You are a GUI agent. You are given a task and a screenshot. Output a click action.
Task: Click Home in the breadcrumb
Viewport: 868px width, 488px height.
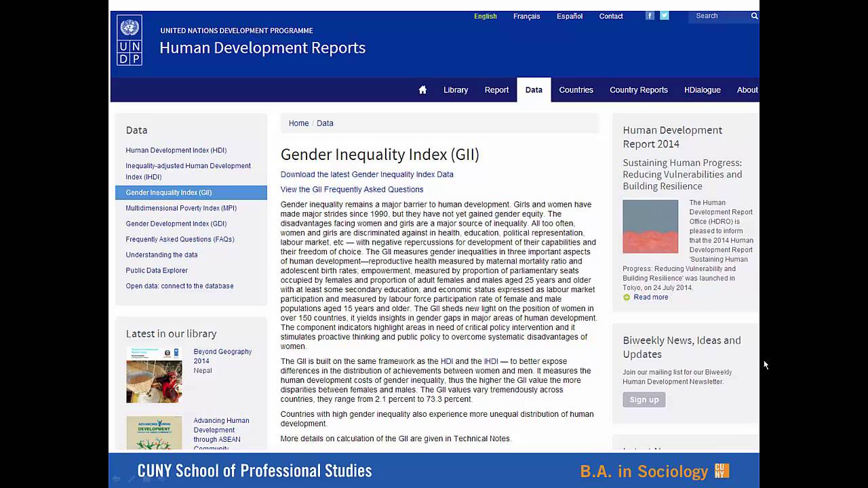click(298, 123)
